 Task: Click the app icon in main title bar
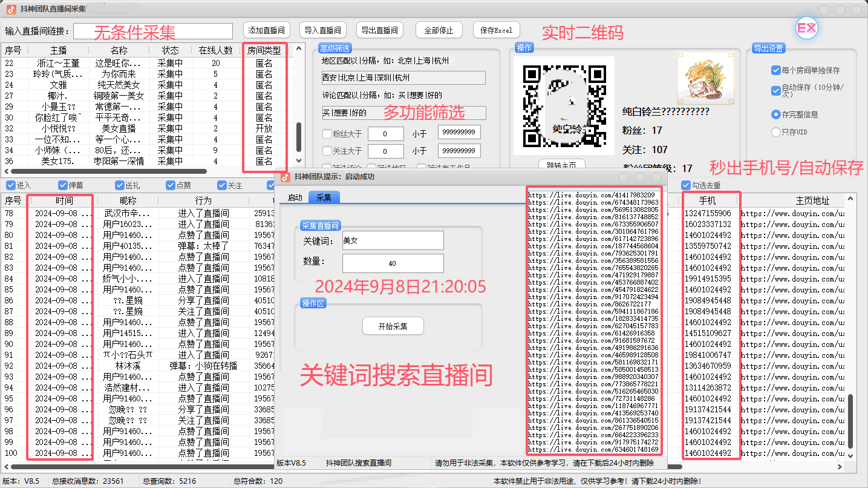[x=11, y=9]
